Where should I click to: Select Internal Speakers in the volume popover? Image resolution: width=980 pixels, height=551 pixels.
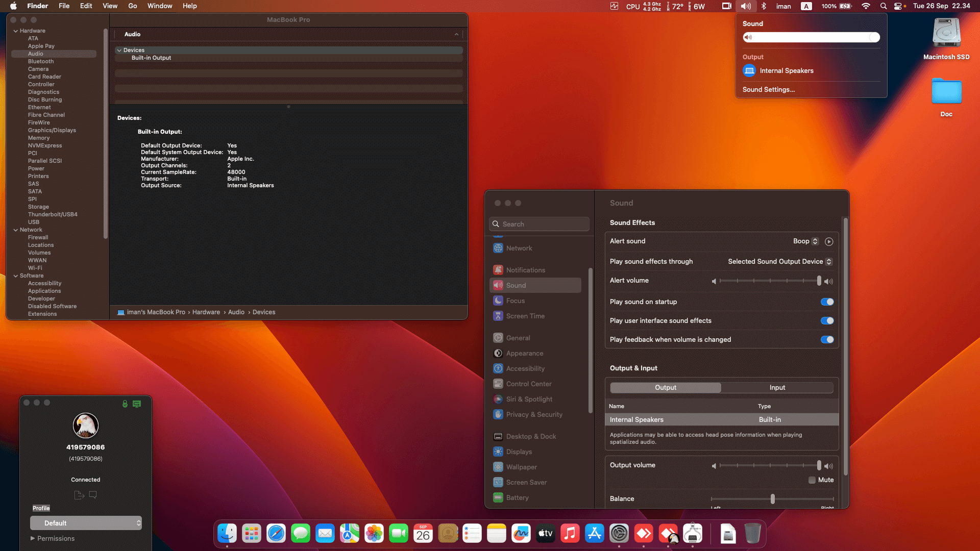[787, 70]
